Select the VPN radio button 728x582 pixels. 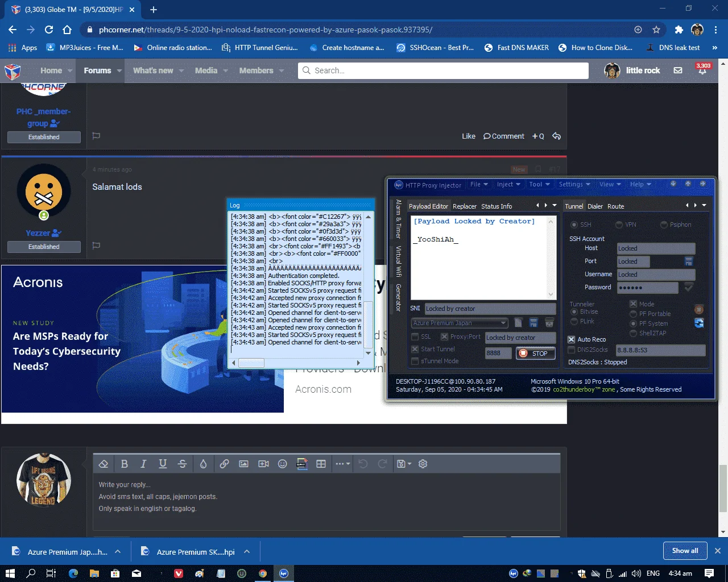pos(619,225)
